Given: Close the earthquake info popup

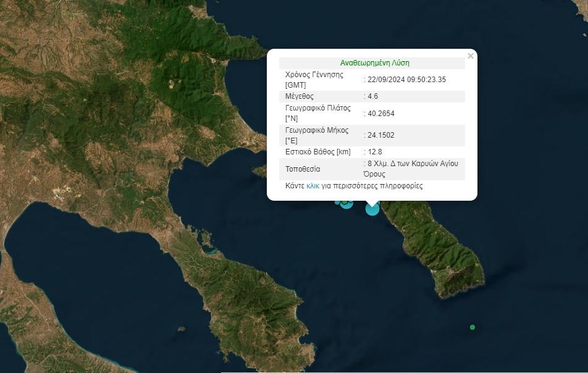Looking at the screenshot, I should [471, 56].
